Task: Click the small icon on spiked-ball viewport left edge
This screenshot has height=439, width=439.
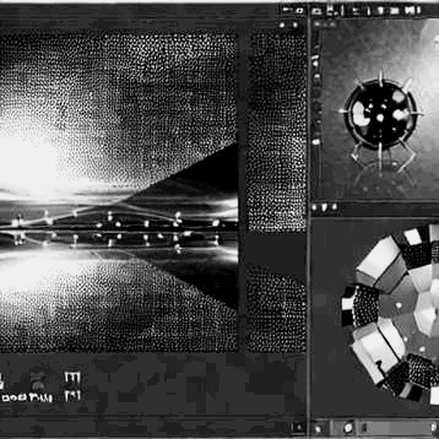Action: click(x=315, y=60)
